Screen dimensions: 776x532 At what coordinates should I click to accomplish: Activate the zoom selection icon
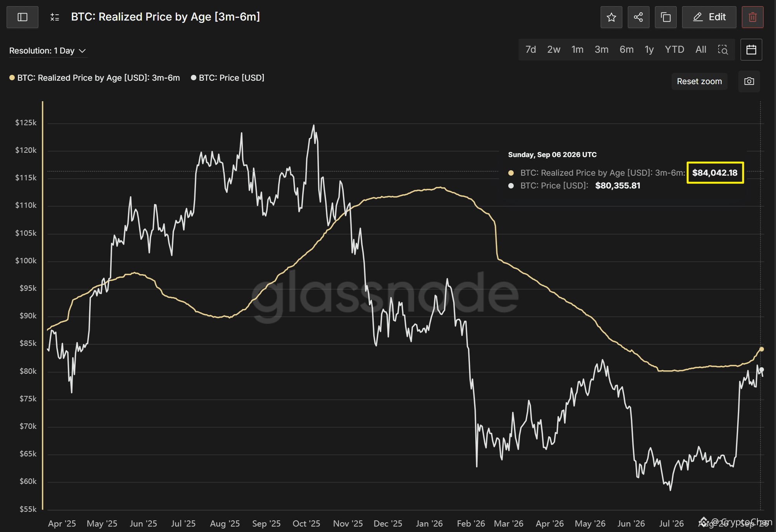click(723, 50)
